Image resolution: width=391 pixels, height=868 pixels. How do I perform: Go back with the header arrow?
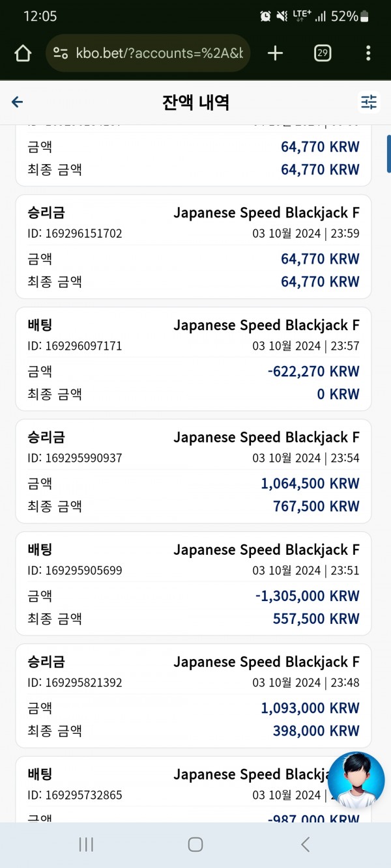point(18,102)
